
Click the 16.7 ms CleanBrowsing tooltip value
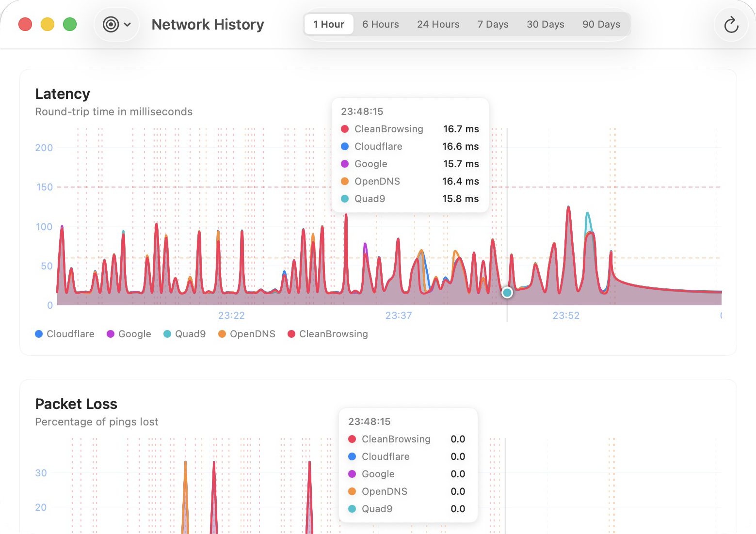[461, 129]
